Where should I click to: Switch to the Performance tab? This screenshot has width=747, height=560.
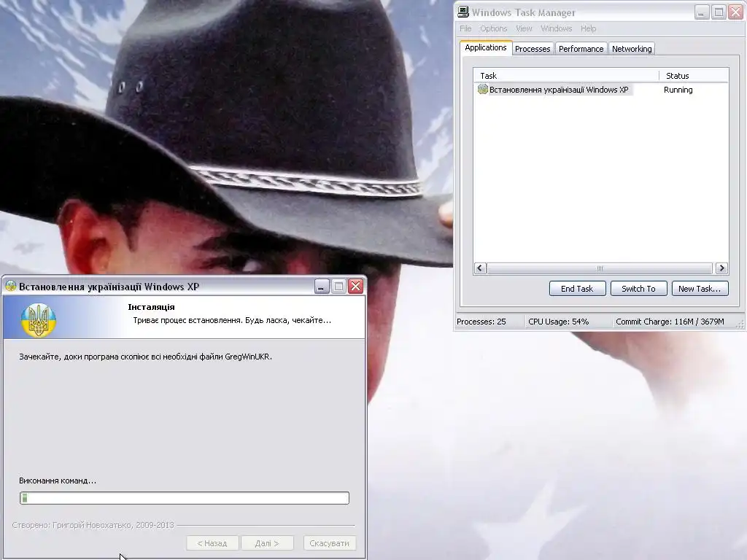click(x=581, y=49)
